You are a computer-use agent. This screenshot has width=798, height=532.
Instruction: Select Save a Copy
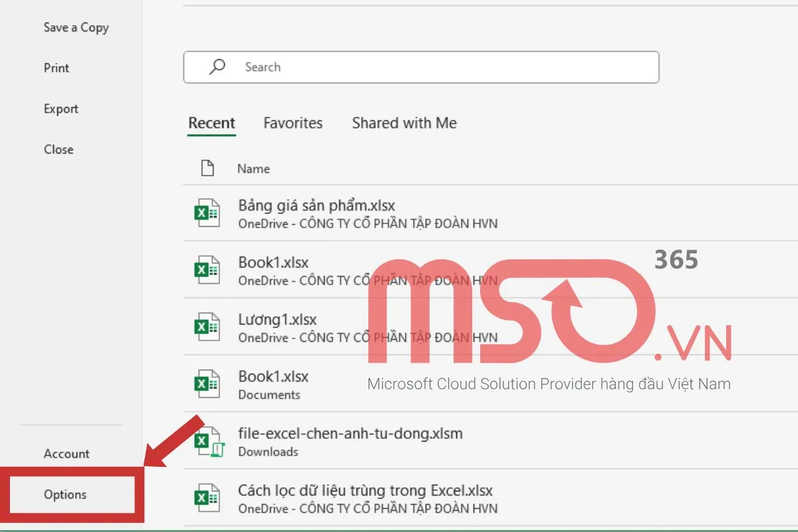click(75, 27)
